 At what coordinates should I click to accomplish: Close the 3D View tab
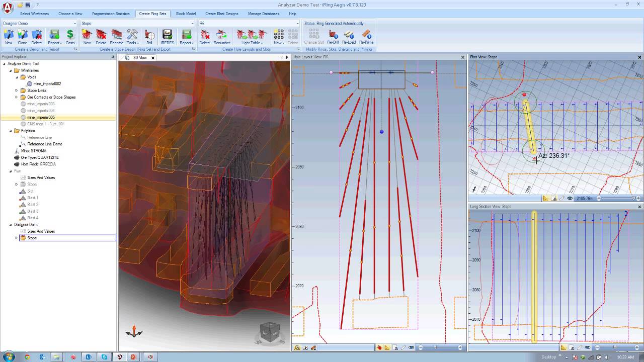[x=153, y=57]
